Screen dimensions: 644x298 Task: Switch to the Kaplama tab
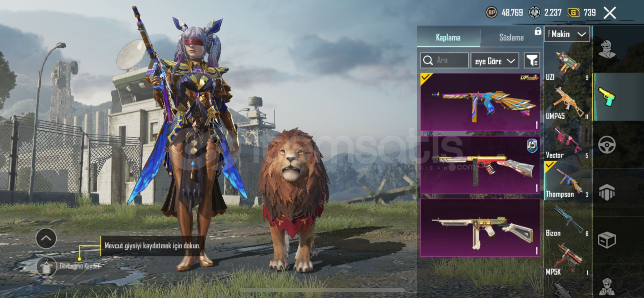[x=448, y=38]
